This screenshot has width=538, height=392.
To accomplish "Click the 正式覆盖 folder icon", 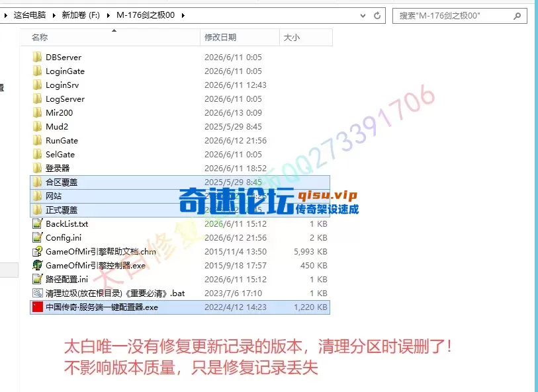I will click(x=38, y=210).
